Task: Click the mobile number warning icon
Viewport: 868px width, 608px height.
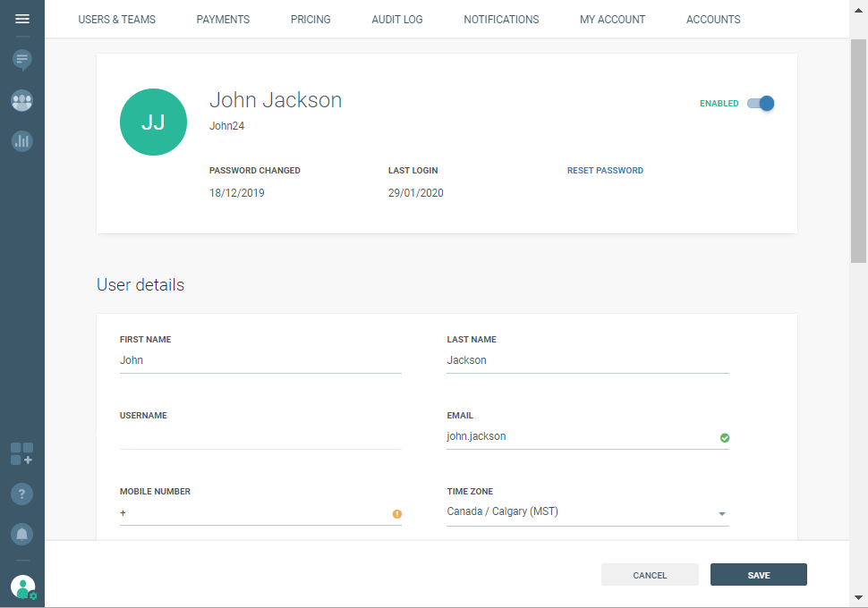Action: [x=396, y=514]
